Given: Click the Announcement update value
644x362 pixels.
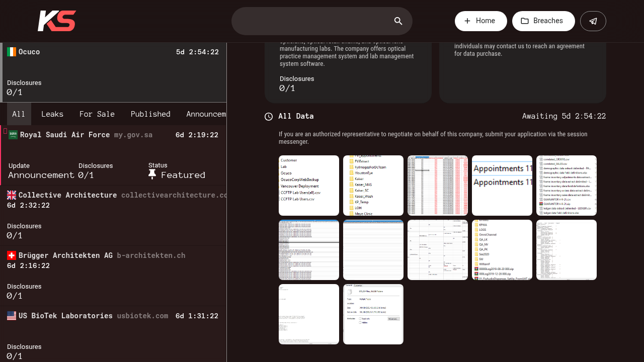Looking at the screenshot, I should pyautogui.click(x=41, y=175).
